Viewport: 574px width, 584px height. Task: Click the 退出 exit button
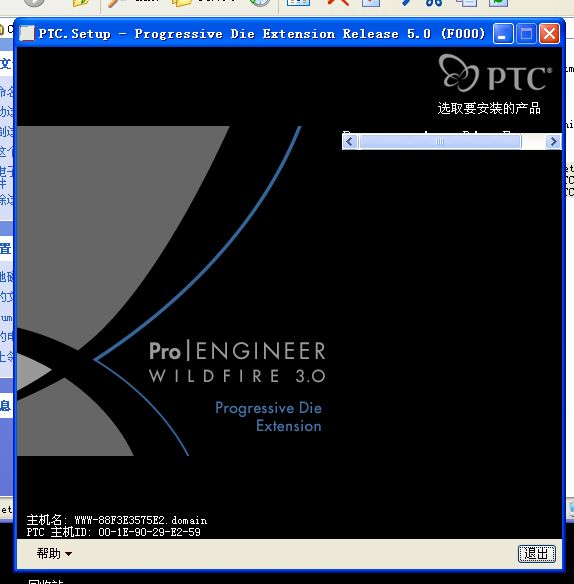click(x=537, y=554)
